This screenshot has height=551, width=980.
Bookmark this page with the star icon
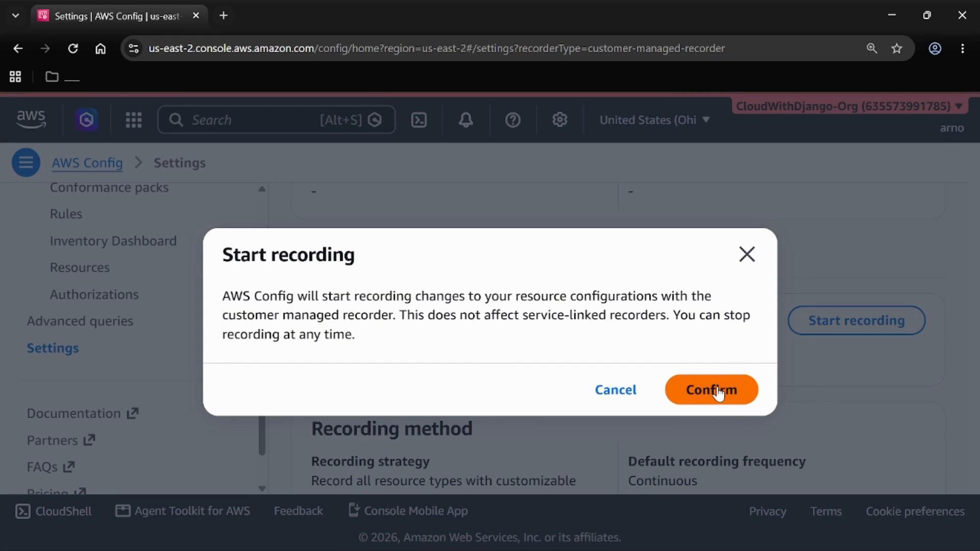tap(897, 48)
